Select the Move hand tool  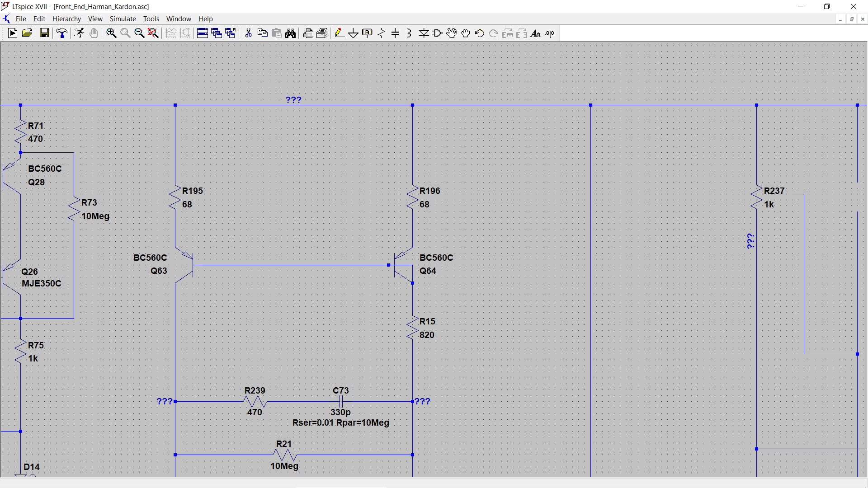452,33
